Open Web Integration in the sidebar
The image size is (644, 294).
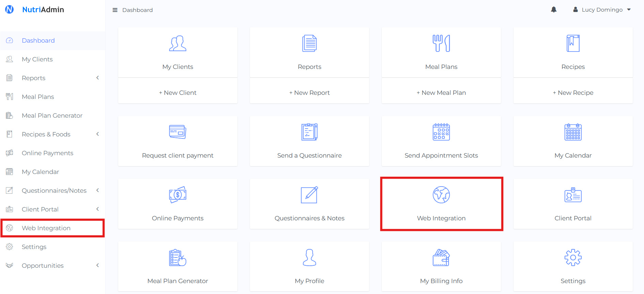click(53, 228)
